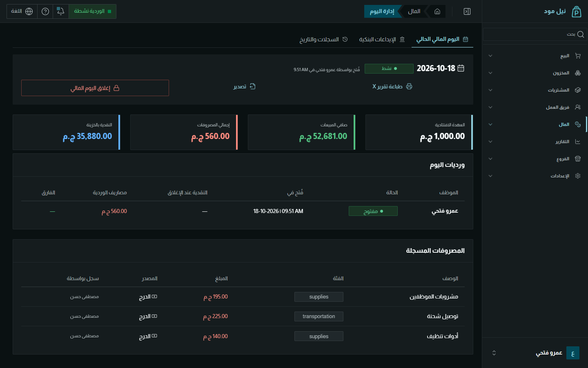Click the 35,880.00 cash in treasury value
Viewport: 588px width, 368px height.
[x=87, y=136]
